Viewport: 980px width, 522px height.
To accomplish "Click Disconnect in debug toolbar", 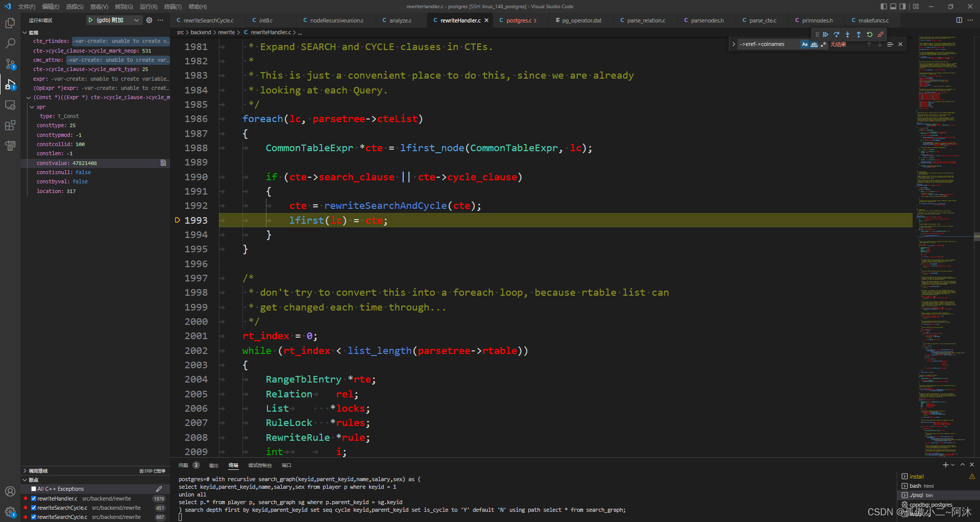I will [x=880, y=35].
